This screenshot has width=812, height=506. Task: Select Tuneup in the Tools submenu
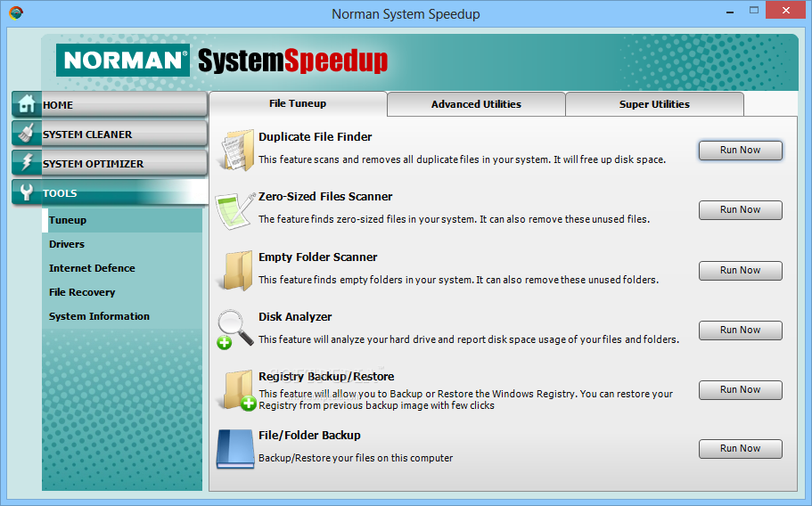click(x=122, y=220)
